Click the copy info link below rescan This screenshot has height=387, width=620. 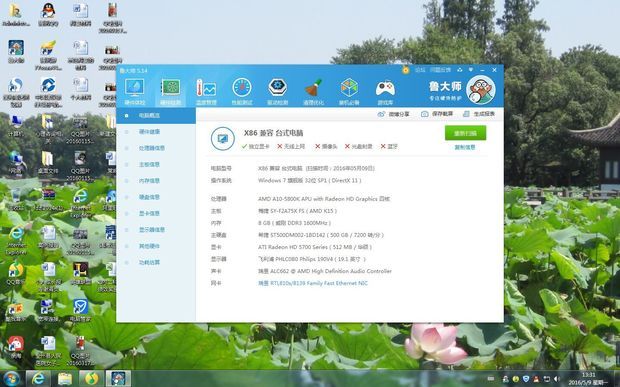point(465,147)
